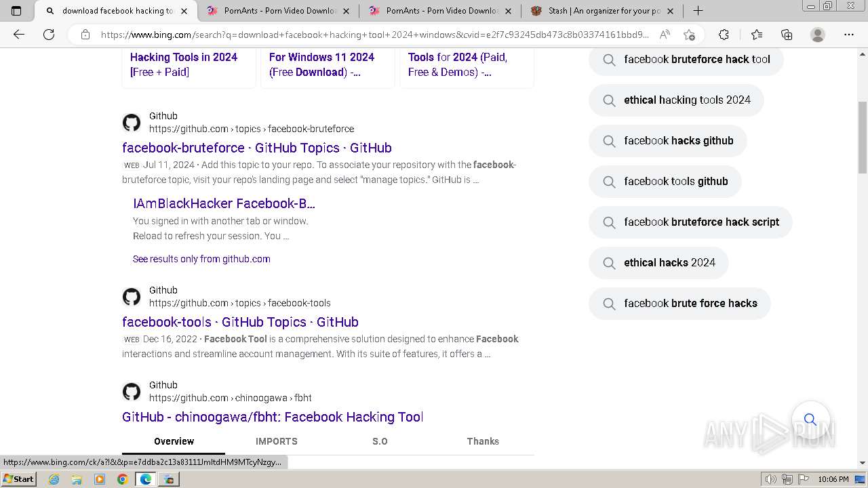Open Windows Explorer folder in taskbar
The width and height of the screenshot is (868, 488).
point(77,479)
